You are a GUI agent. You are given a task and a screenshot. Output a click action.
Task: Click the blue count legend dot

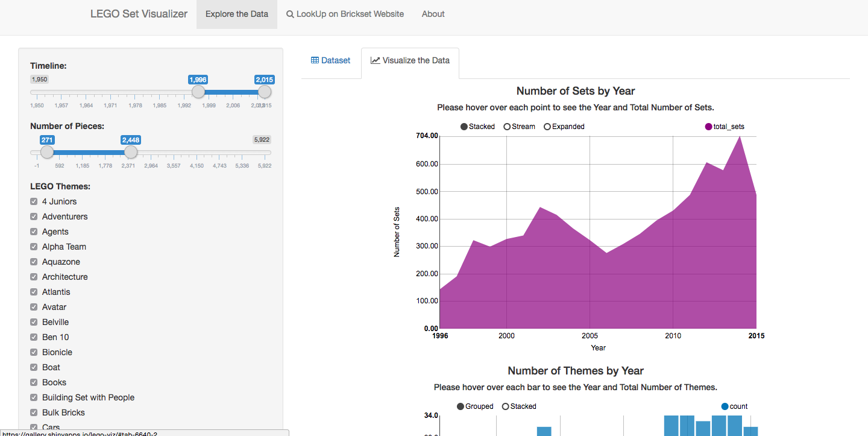tap(725, 406)
